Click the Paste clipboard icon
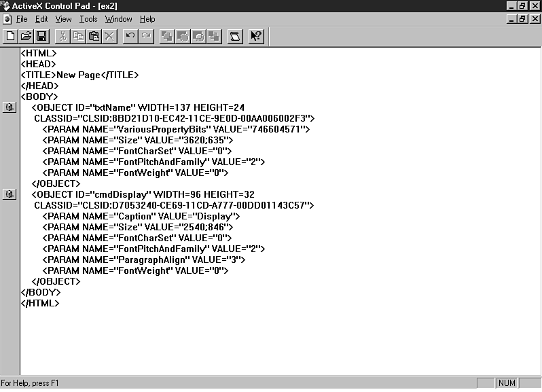Screen dimensions: 542x392 click(x=94, y=36)
